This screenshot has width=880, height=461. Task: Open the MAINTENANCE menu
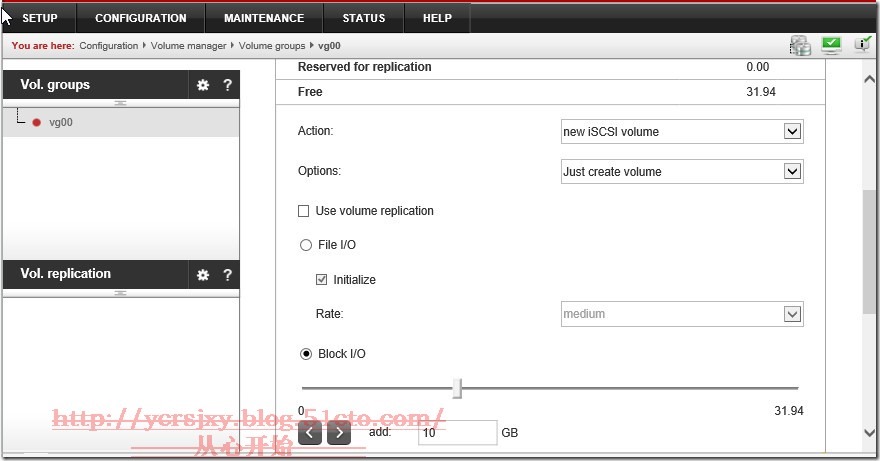point(264,18)
